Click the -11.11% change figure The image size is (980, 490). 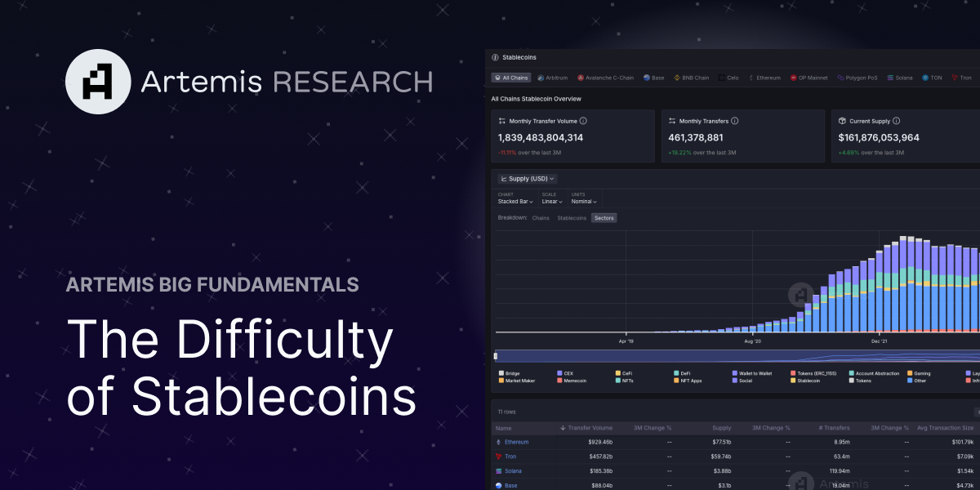click(x=507, y=153)
